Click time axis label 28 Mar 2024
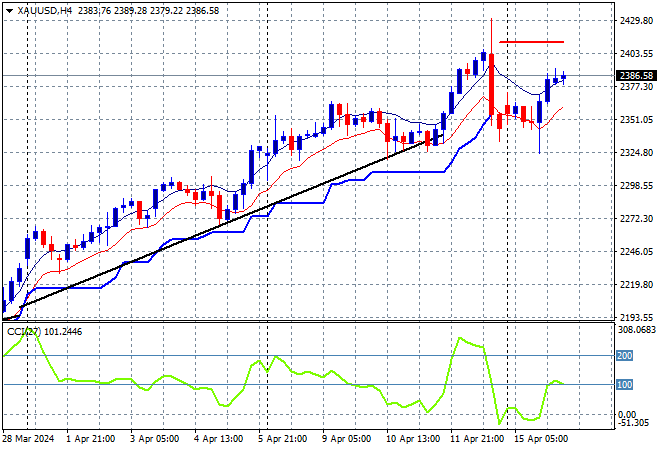 (x=29, y=439)
